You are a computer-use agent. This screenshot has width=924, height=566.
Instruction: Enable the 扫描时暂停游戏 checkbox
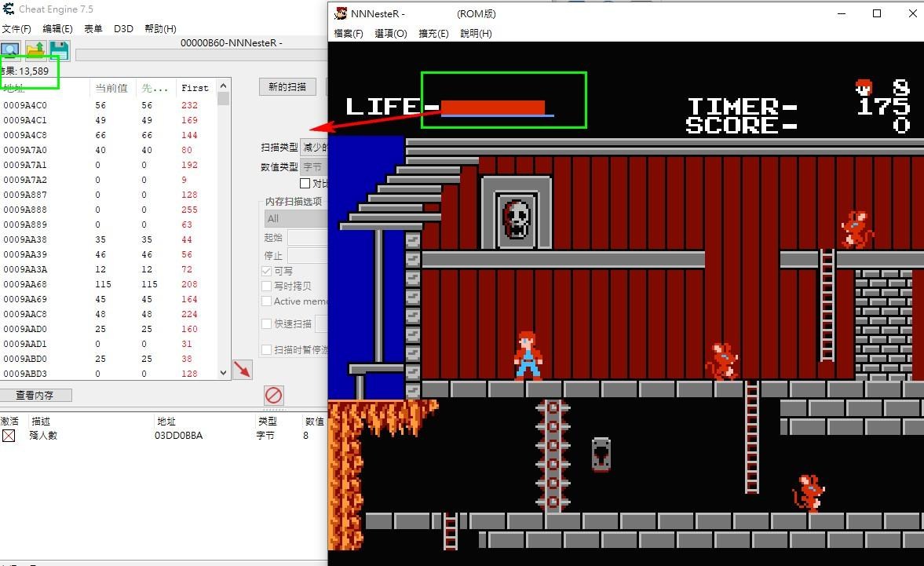coord(266,349)
